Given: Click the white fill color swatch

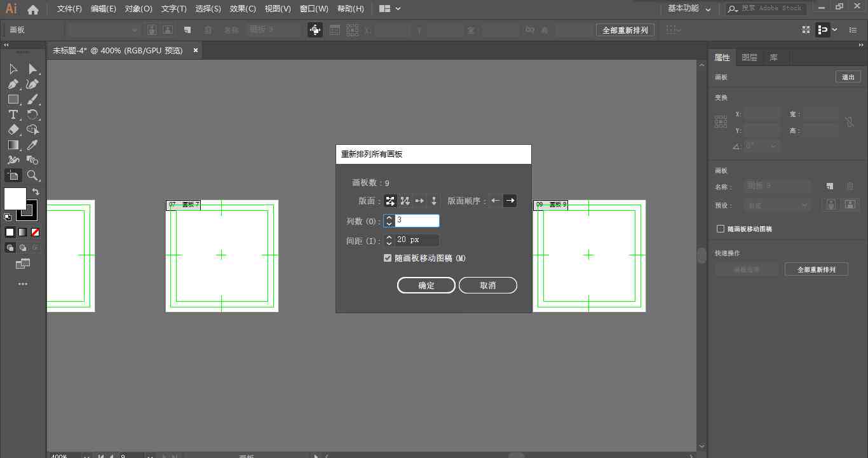Looking at the screenshot, I should [15, 198].
